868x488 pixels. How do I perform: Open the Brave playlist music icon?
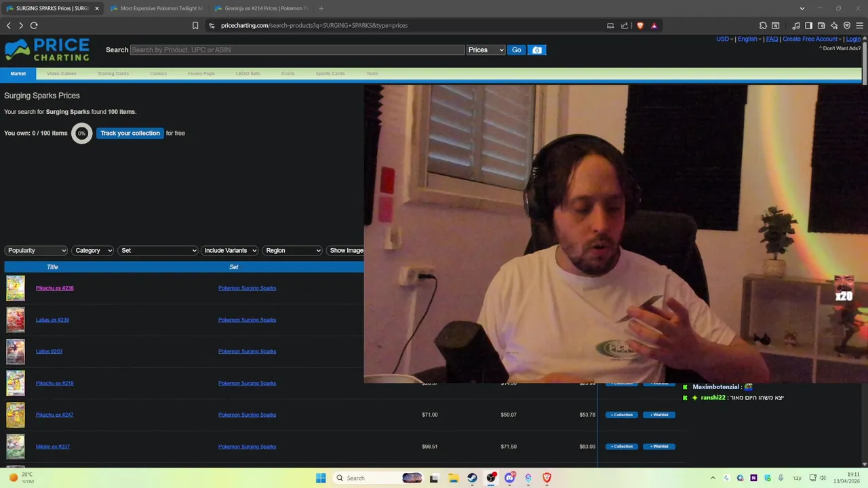(796, 26)
